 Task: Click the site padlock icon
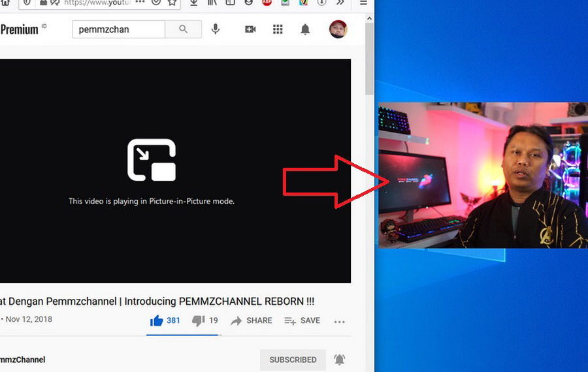[44, 2]
